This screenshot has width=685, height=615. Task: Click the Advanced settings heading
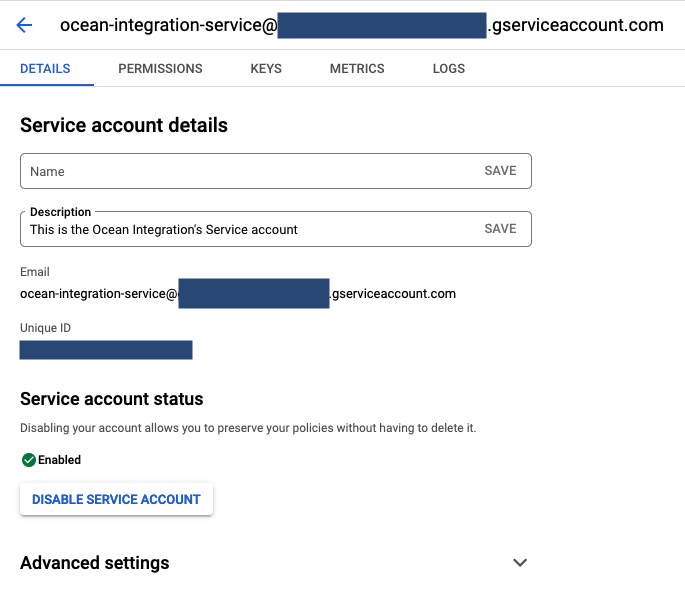tap(95, 563)
